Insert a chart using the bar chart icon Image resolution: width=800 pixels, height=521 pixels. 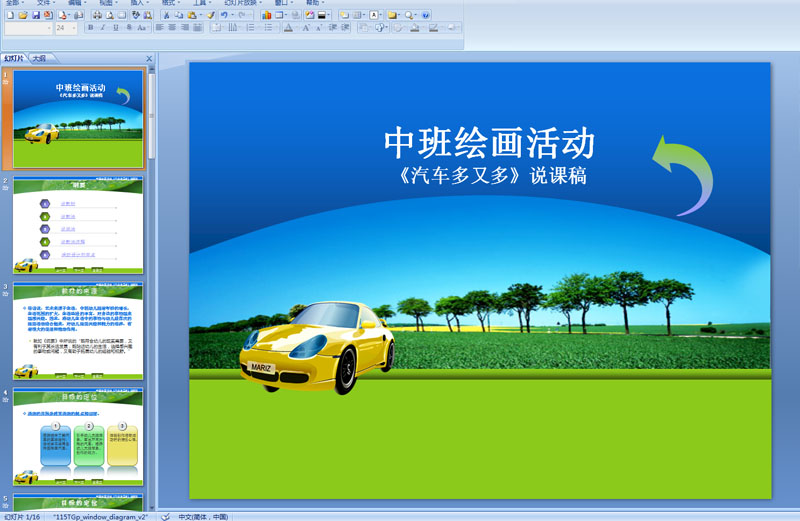coord(266,15)
